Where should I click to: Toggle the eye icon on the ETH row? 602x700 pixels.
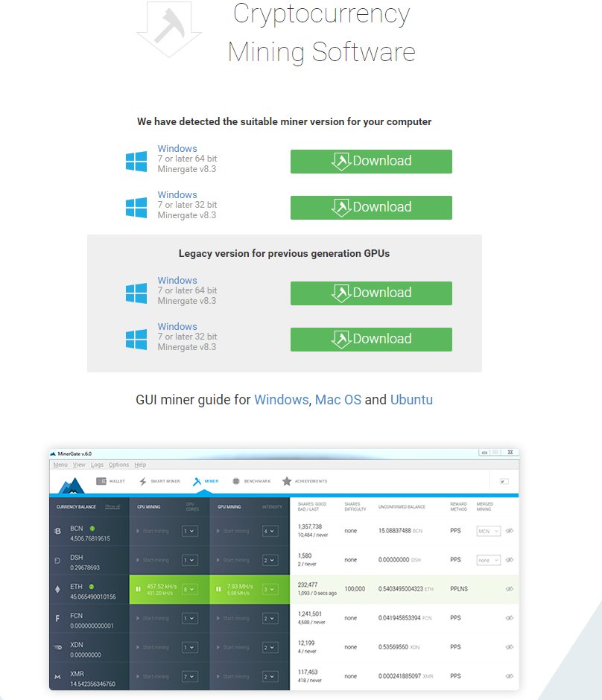[509, 589]
